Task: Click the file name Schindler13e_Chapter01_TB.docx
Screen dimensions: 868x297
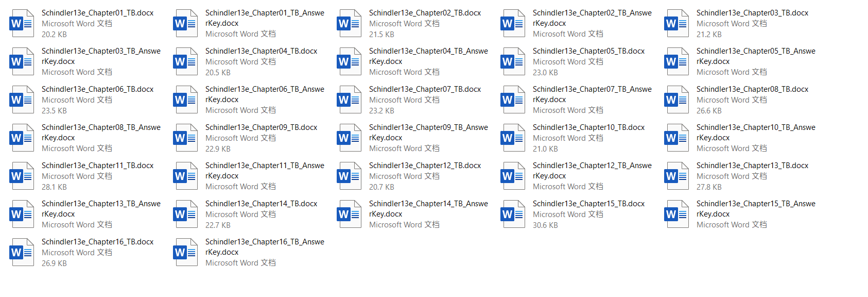Action: [97, 13]
